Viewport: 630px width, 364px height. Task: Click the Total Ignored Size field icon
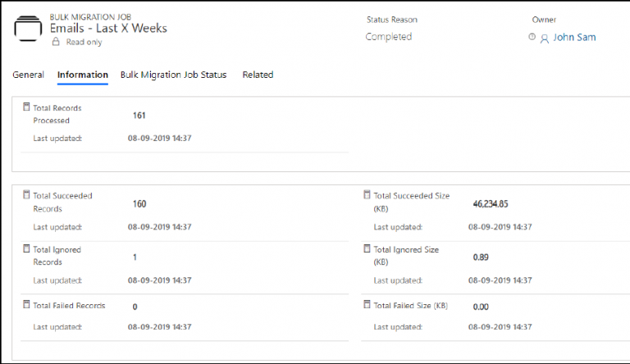pos(367,249)
